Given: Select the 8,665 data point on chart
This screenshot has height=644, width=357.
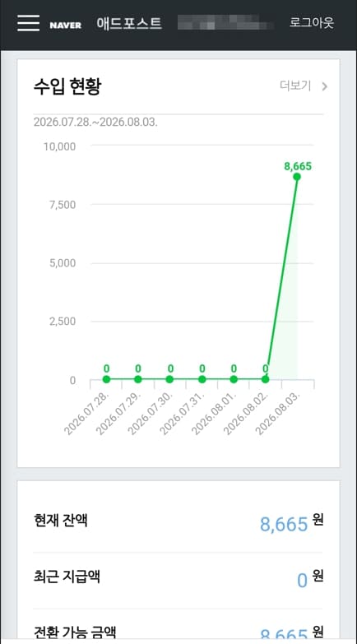Looking at the screenshot, I should tap(297, 177).
